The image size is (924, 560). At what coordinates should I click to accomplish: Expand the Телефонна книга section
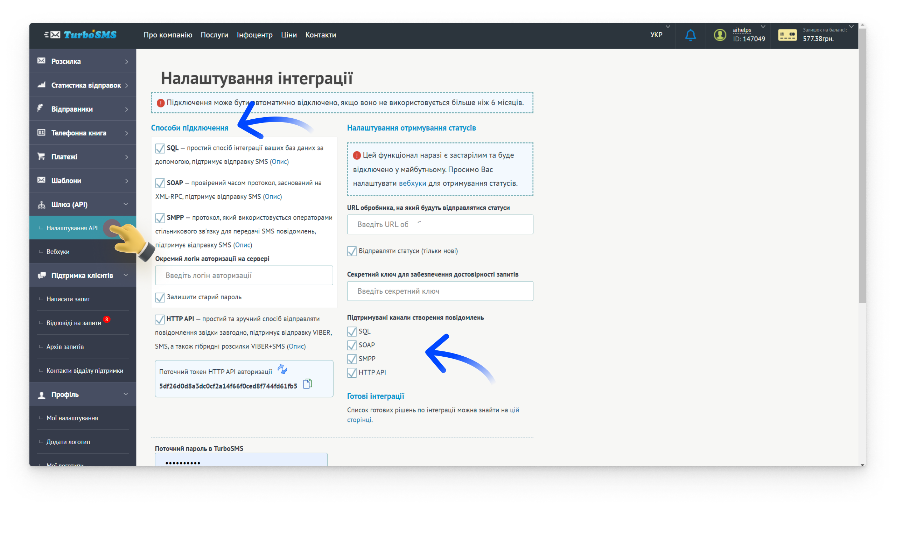(127, 133)
